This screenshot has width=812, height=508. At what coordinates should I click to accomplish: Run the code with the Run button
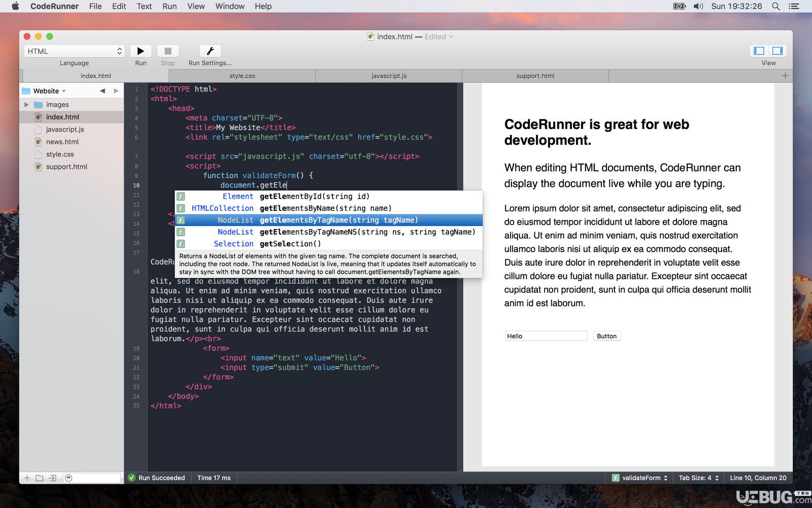(141, 51)
